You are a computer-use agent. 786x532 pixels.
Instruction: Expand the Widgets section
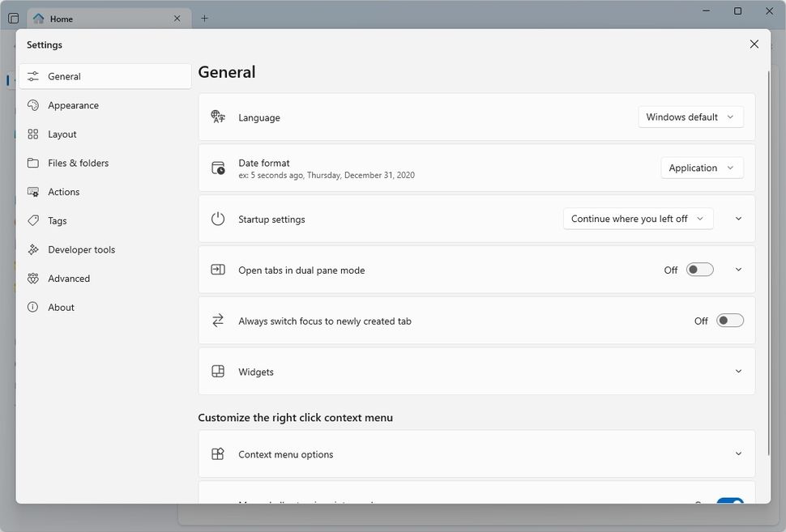[x=738, y=372]
